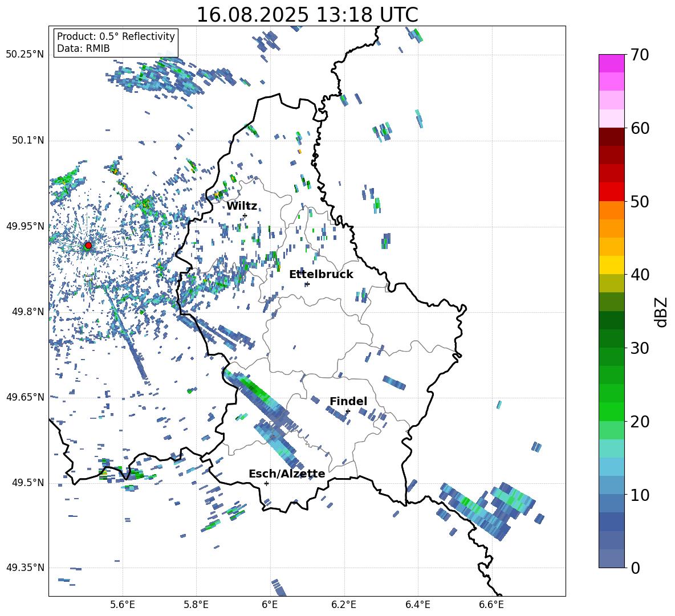
Task: Click the 49.35°N latitude label
Action: 25,568
